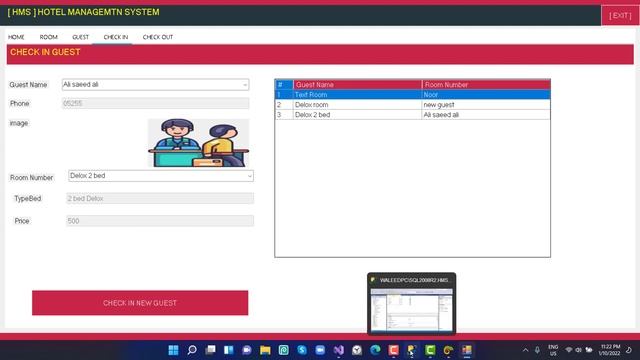The height and width of the screenshot is (360, 640).
Task: Select the Text Room table row
Action: pos(413,95)
